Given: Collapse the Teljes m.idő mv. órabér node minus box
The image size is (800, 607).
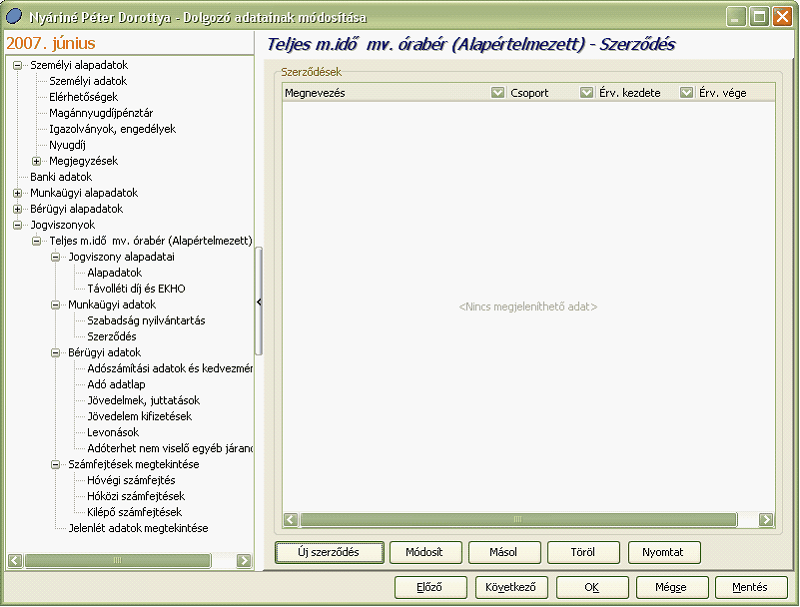Looking at the screenshot, I should pyautogui.click(x=36, y=241).
